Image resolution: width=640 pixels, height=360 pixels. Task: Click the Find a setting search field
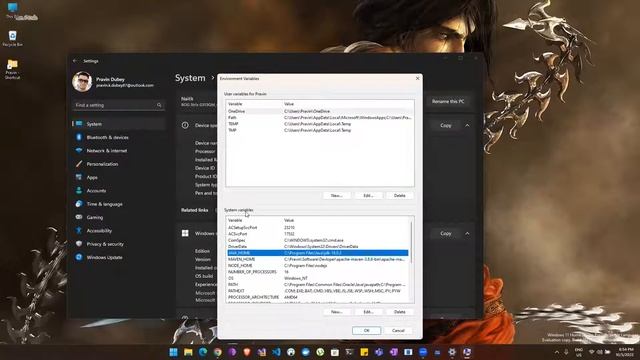point(118,105)
